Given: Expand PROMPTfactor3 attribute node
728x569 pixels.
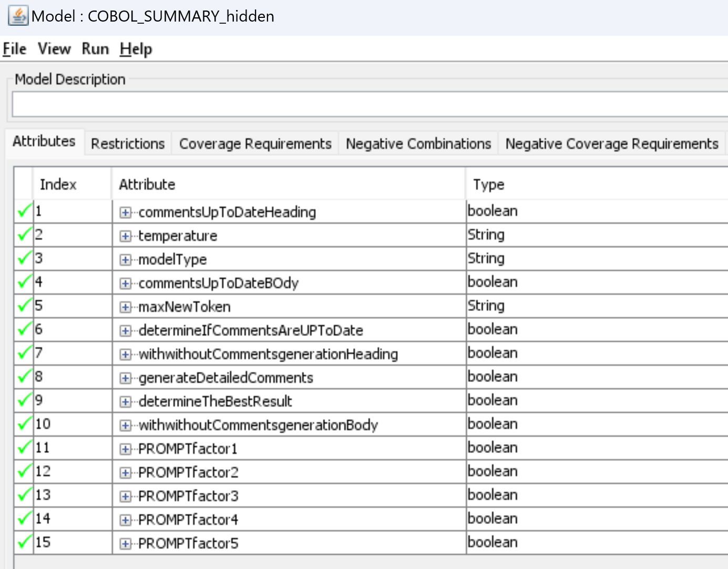Looking at the screenshot, I should coord(125,496).
